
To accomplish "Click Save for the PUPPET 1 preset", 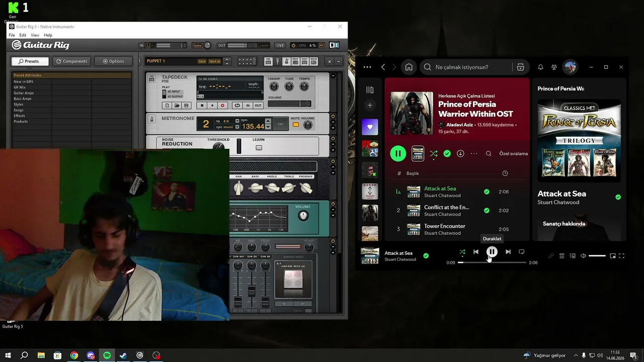I will coord(202,61).
